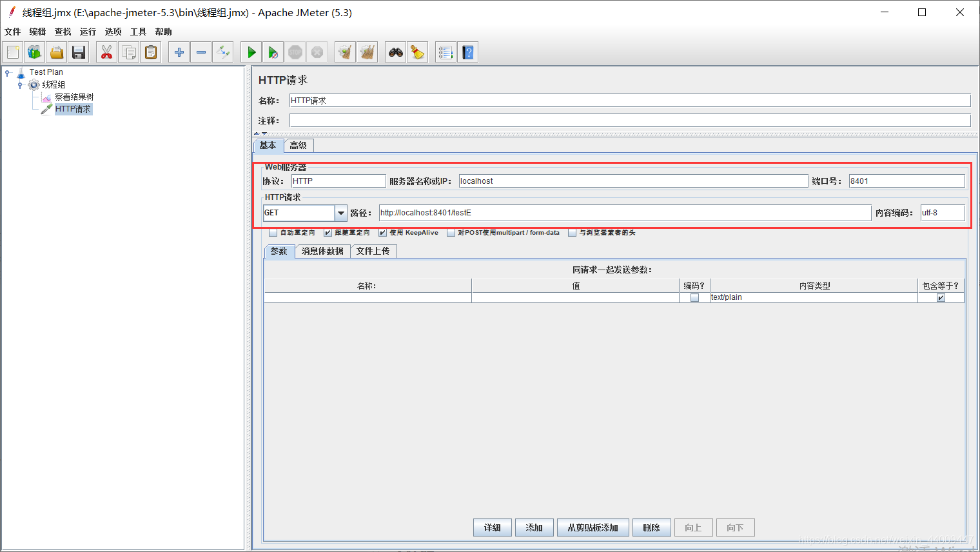980x552 pixels.
Task: Click the grey Stop icon
Action: coord(295,52)
